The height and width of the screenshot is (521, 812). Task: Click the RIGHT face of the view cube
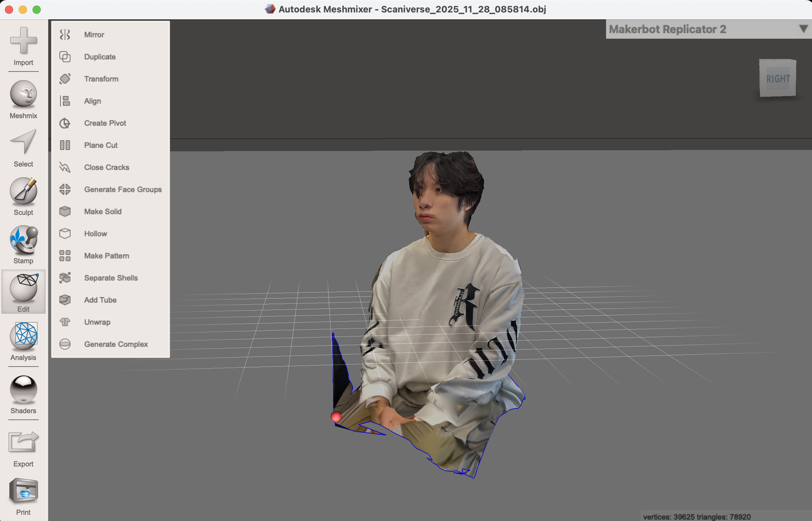[778, 78]
